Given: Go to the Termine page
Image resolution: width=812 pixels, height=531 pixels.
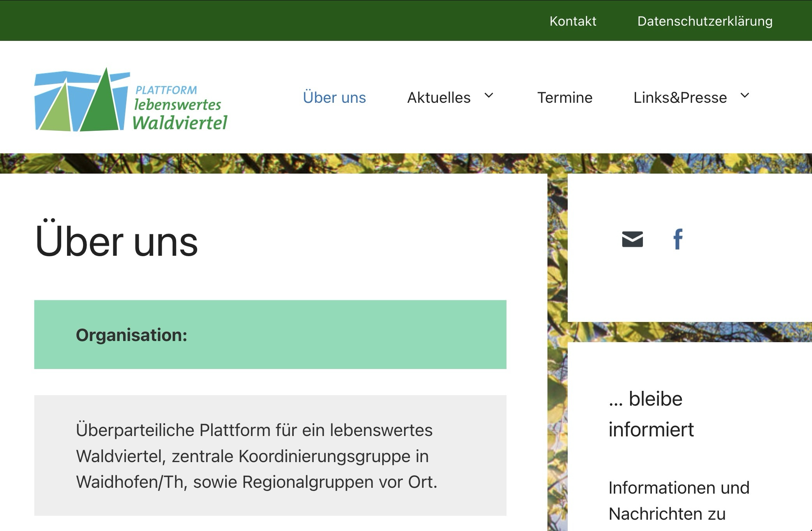Looking at the screenshot, I should click(565, 97).
